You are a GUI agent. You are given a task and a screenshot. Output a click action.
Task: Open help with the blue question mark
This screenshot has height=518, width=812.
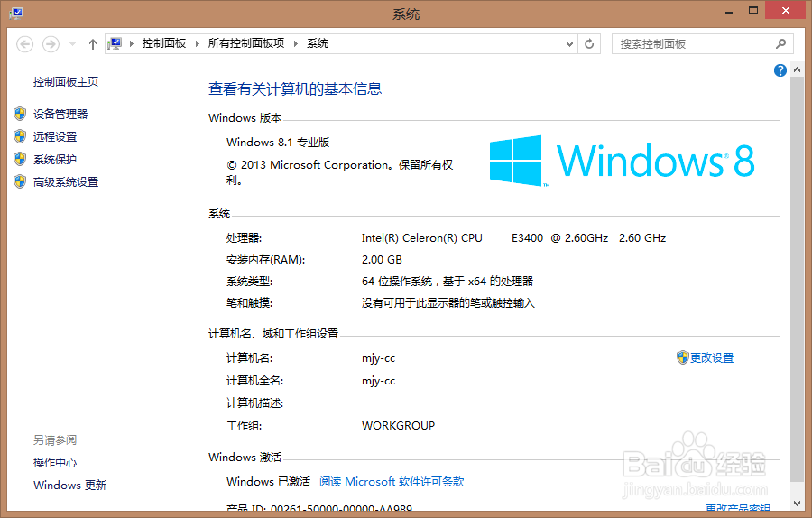click(780, 70)
